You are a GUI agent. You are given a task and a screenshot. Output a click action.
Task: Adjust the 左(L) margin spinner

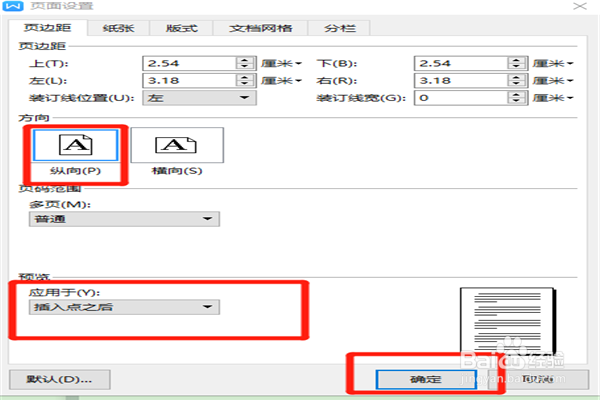pyautogui.click(x=245, y=80)
